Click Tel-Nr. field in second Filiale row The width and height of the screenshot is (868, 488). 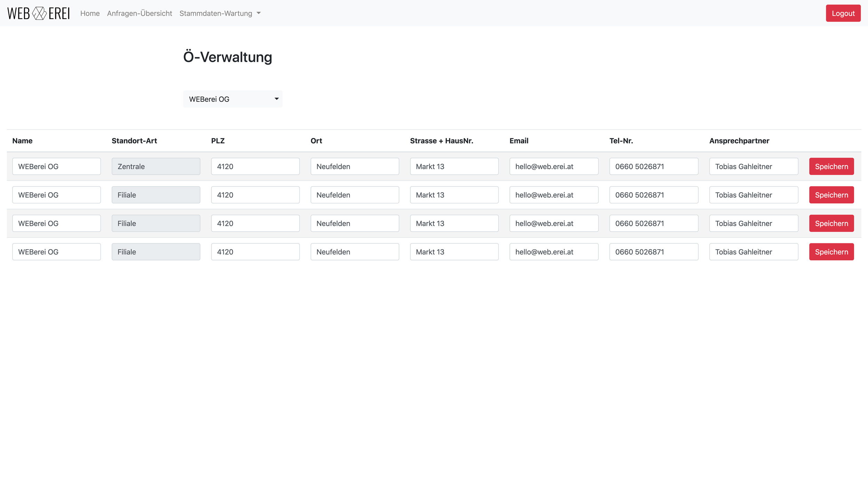[654, 223]
